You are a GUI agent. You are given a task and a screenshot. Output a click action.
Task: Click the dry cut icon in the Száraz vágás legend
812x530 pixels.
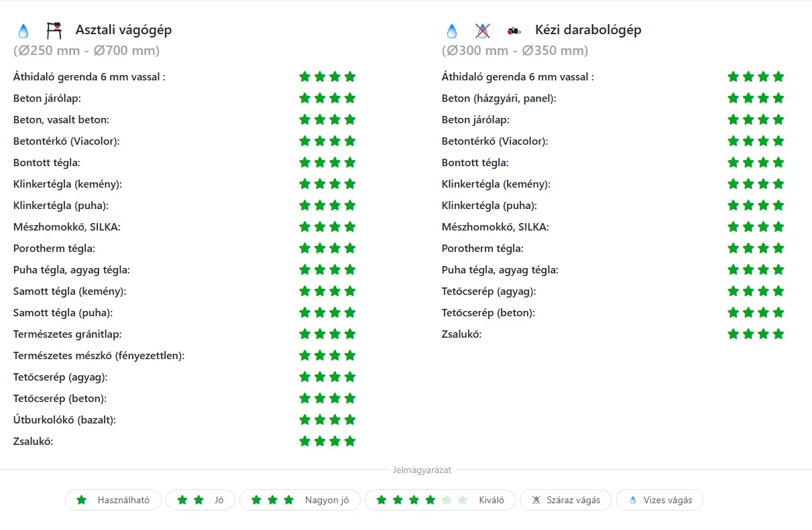(536, 500)
